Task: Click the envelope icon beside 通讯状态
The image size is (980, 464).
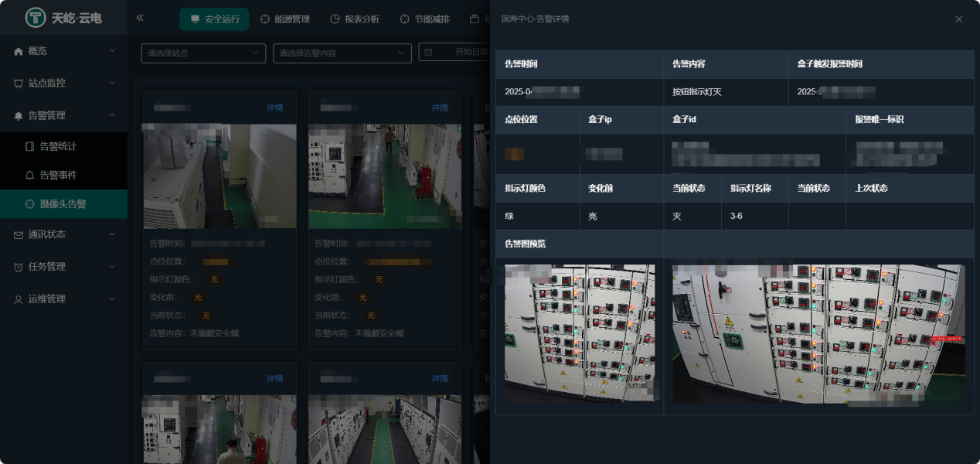Action: click(19, 235)
